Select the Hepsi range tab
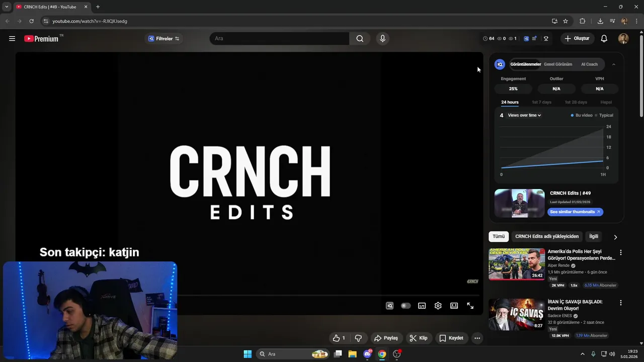The height and width of the screenshot is (362, 644). pyautogui.click(x=606, y=102)
